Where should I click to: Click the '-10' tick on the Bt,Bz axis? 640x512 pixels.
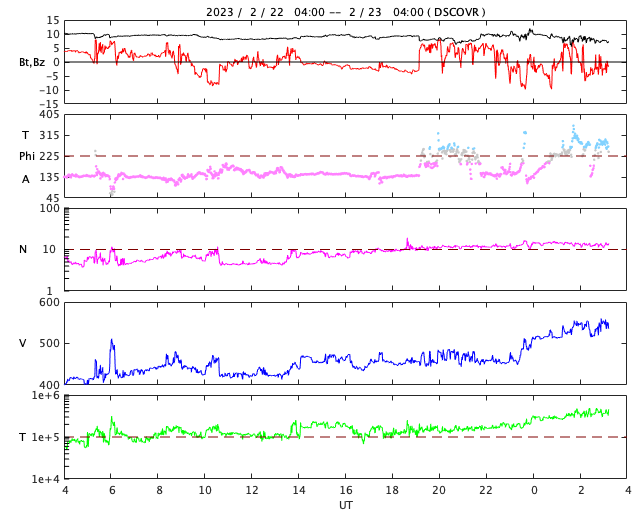[49, 90]
